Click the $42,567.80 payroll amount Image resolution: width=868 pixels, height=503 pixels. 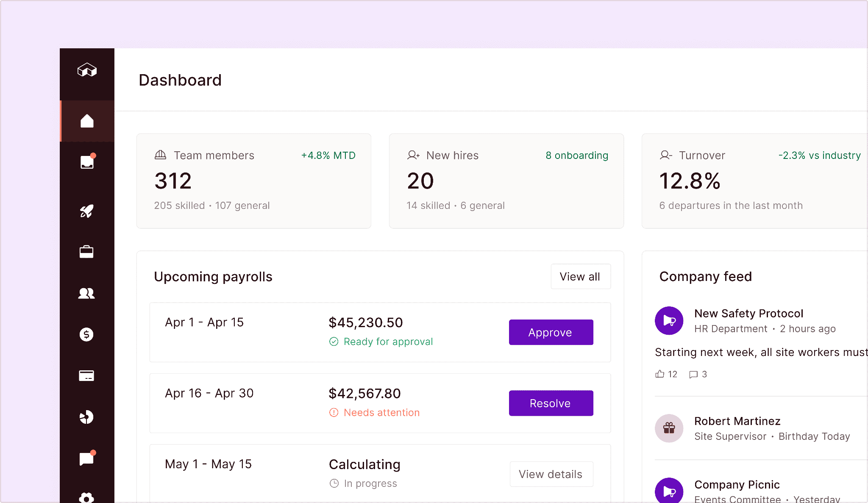[x=364, y=393]
